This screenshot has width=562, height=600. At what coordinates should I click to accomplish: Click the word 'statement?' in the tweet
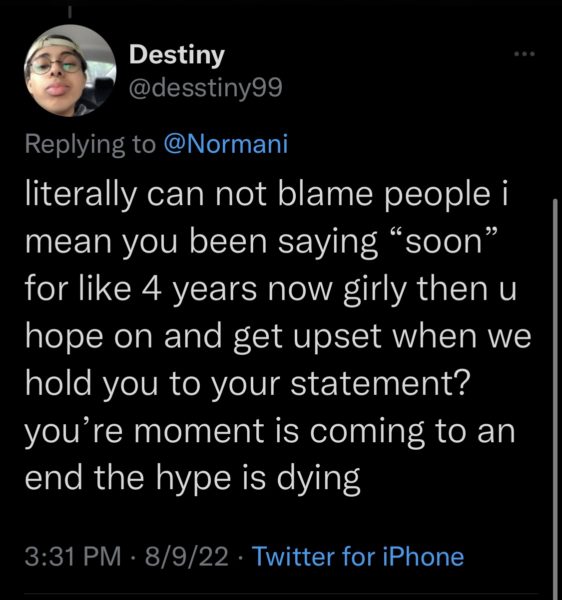[380, 384]
